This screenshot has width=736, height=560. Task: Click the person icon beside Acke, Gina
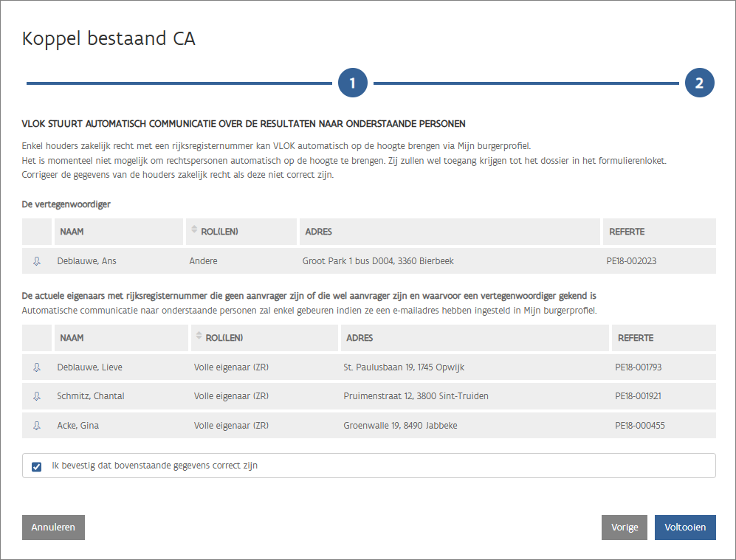pyautogui.click(x=37, y=426)
